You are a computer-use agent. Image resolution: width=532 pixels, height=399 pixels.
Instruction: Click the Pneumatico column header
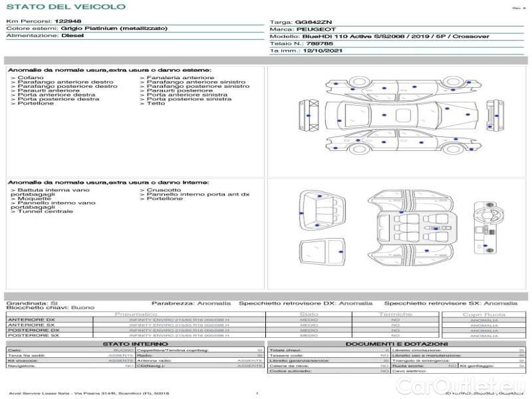pyautogui.click(x=136, y=314)
